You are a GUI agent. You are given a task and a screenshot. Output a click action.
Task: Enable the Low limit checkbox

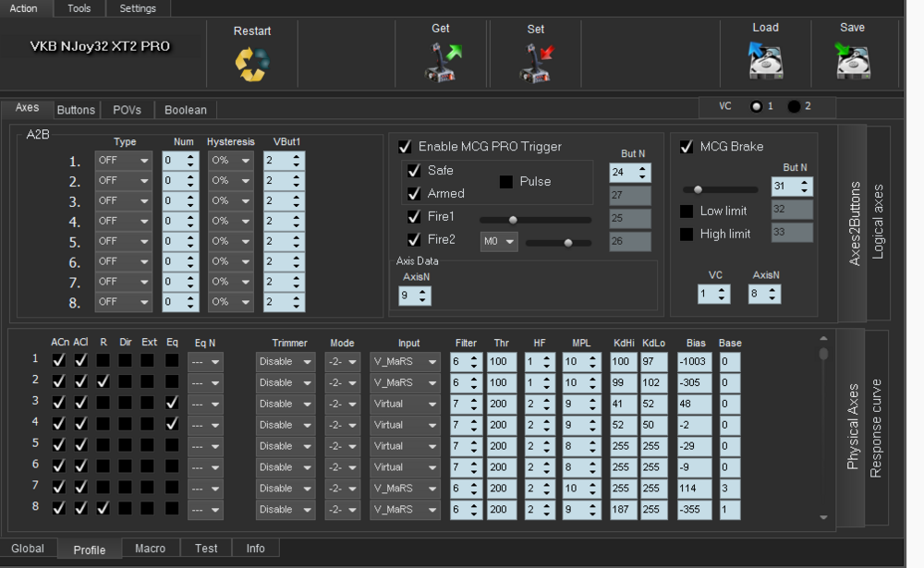click(686, 211)
